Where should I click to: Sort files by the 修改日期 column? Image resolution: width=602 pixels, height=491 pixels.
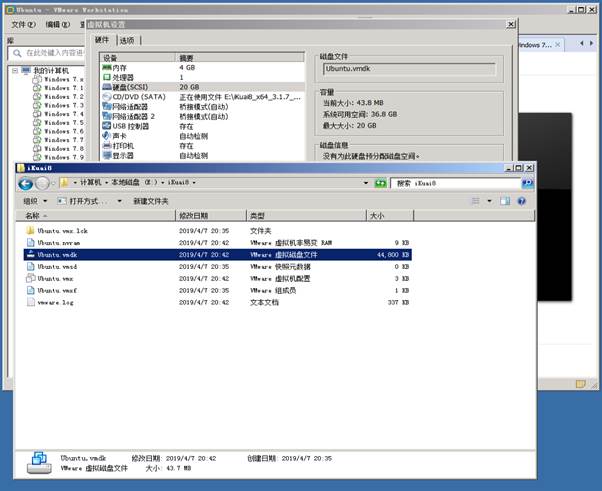(x=194, y=215)
